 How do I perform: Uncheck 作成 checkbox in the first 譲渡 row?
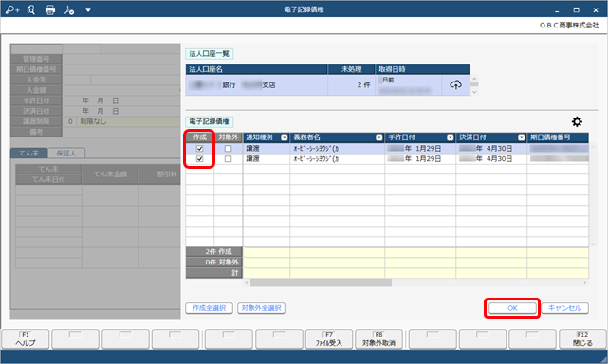[x=200, y=149]
